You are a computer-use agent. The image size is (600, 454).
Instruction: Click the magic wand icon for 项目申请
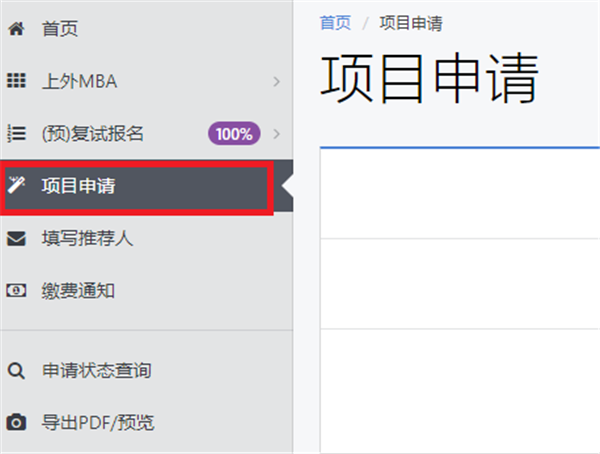[15, 185]
